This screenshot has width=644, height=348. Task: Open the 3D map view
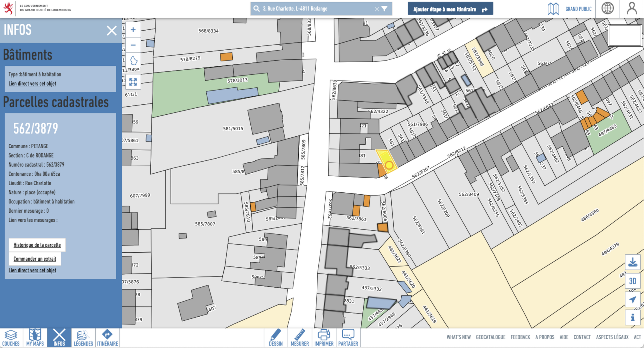pos(632,281)
